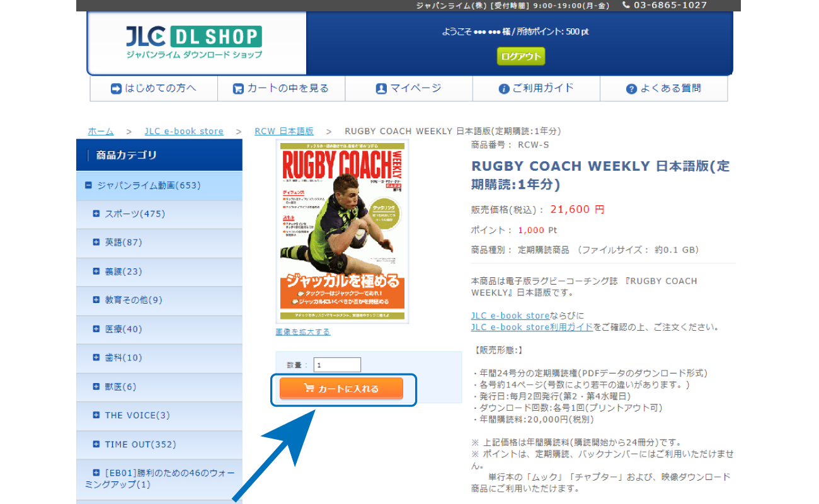Click the price 21,600 円
This screenshot has width=819, height=504.
[577, 209]
